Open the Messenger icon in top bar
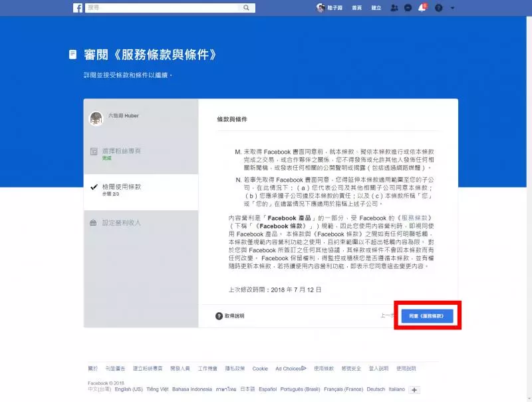 (x=408, y=8)
